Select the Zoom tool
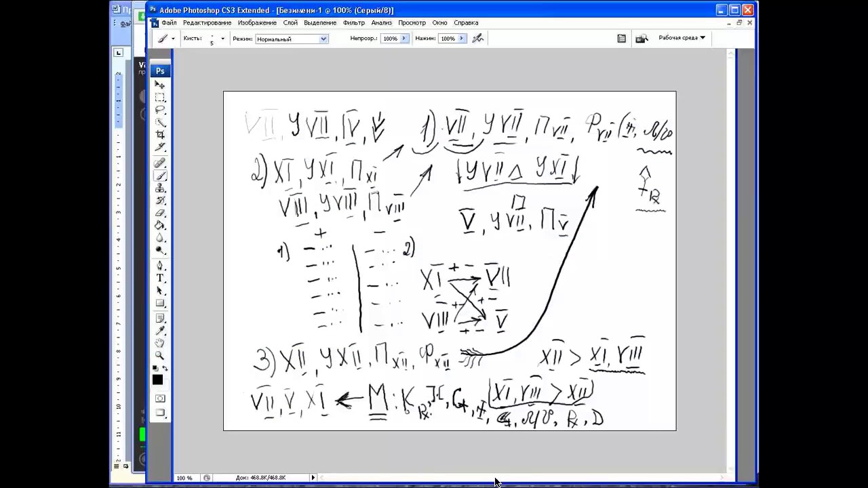This screenshot has height=488, width=868. click(x=160, y=355)
